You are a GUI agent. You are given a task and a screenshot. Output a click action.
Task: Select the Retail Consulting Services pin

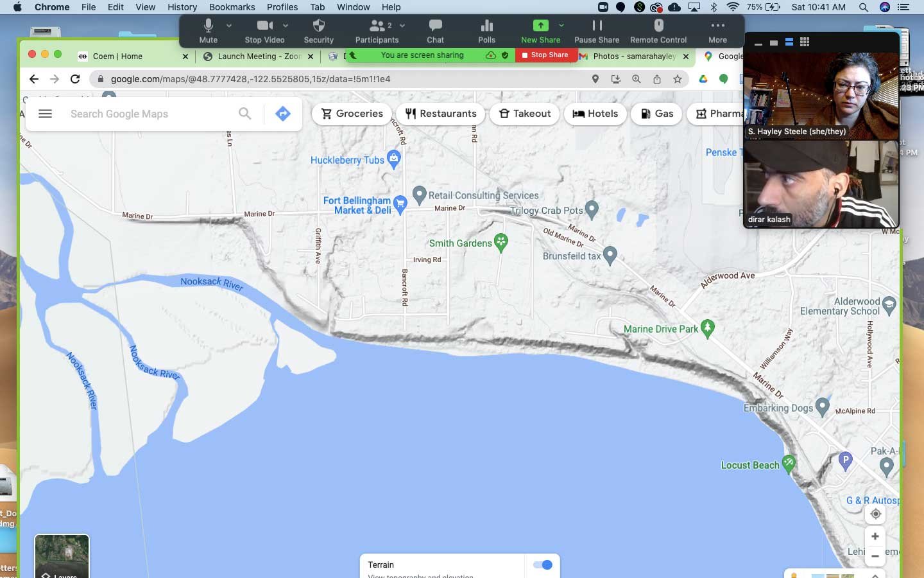(x=420, y=194)
